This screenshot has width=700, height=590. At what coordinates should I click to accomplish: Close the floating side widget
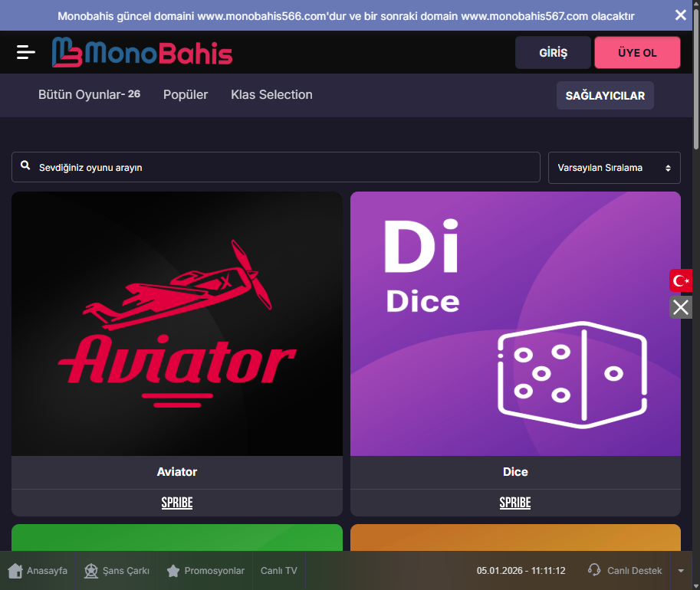[681, 307]
